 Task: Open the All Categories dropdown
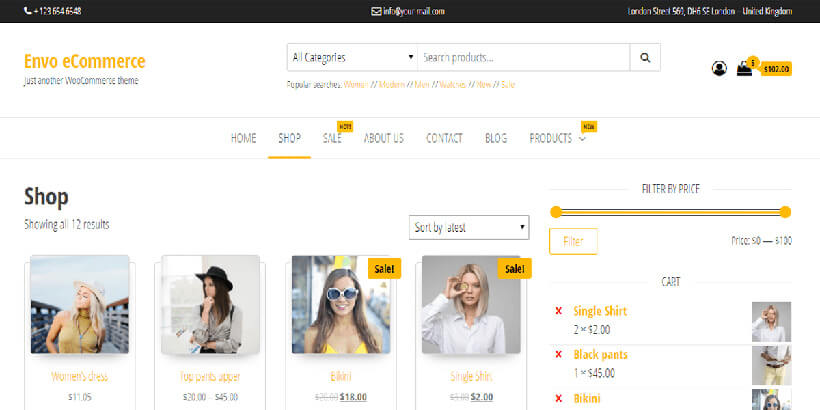[x=351, y=58]
